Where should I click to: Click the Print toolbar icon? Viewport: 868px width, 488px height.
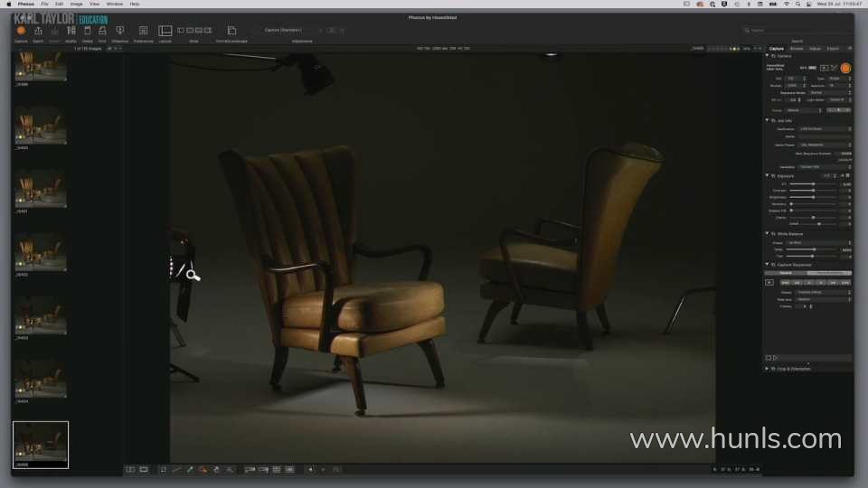coord(102,31)
